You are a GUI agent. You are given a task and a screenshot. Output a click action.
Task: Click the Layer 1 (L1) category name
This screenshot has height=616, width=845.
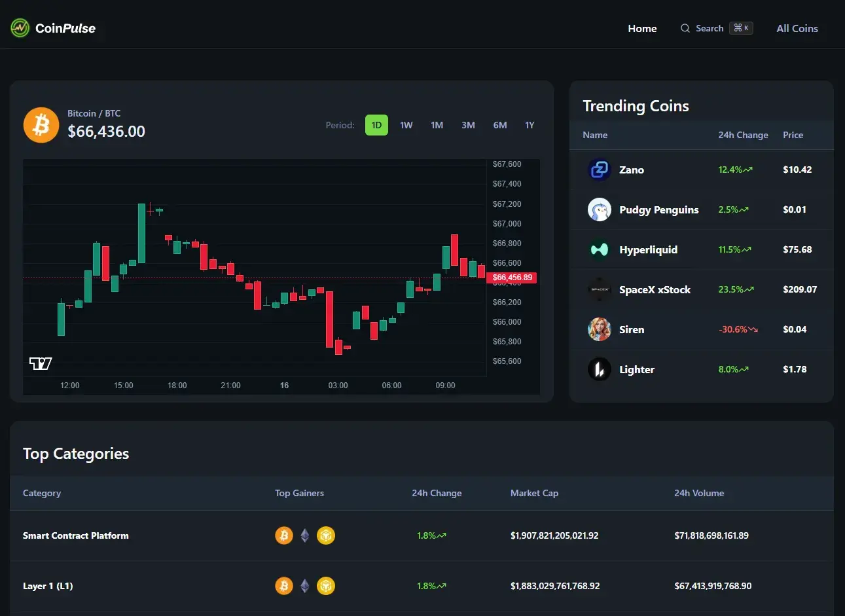(48, 586)
